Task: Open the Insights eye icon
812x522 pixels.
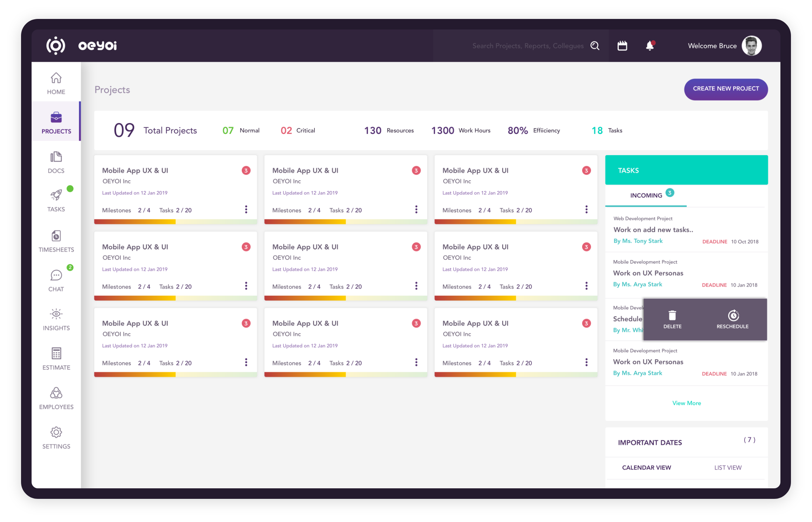Action: [x=56, y=314]
